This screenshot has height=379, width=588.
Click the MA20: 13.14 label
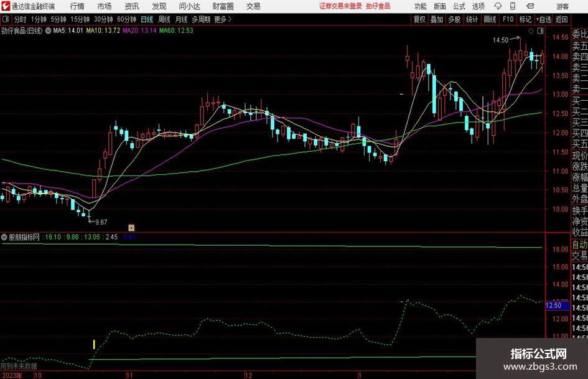[139, 30]
